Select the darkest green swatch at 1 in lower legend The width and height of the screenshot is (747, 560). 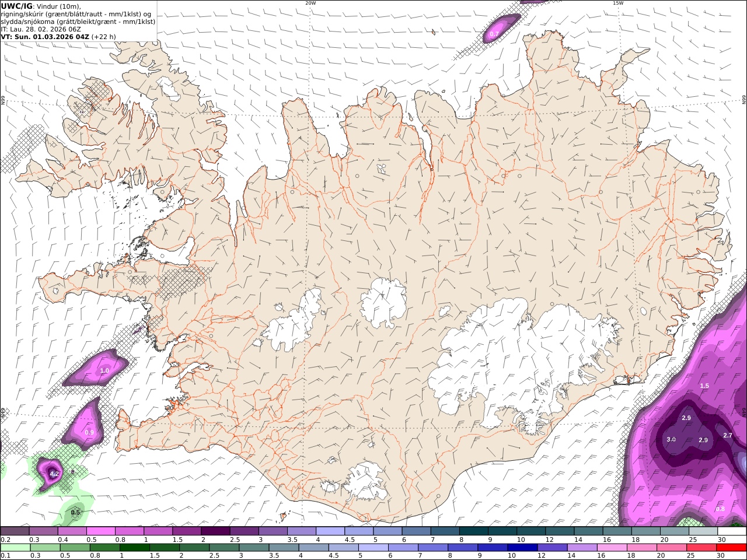(134, 547)
